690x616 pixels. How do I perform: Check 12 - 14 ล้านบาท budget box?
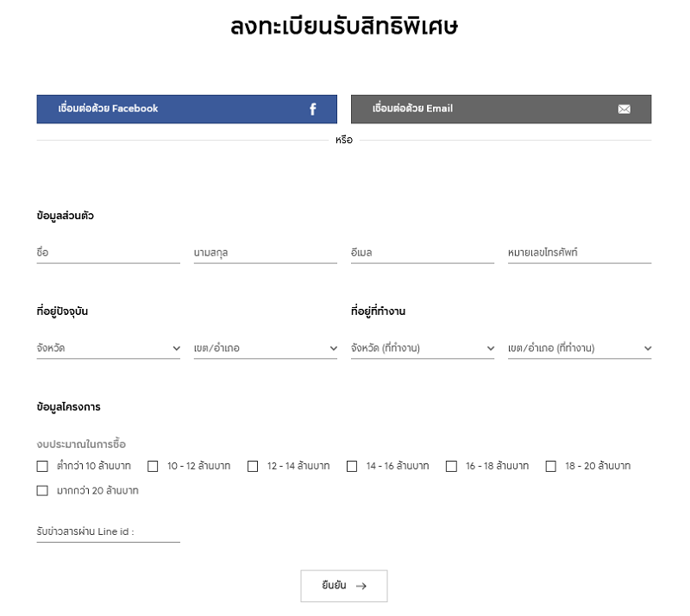point(253,466)
